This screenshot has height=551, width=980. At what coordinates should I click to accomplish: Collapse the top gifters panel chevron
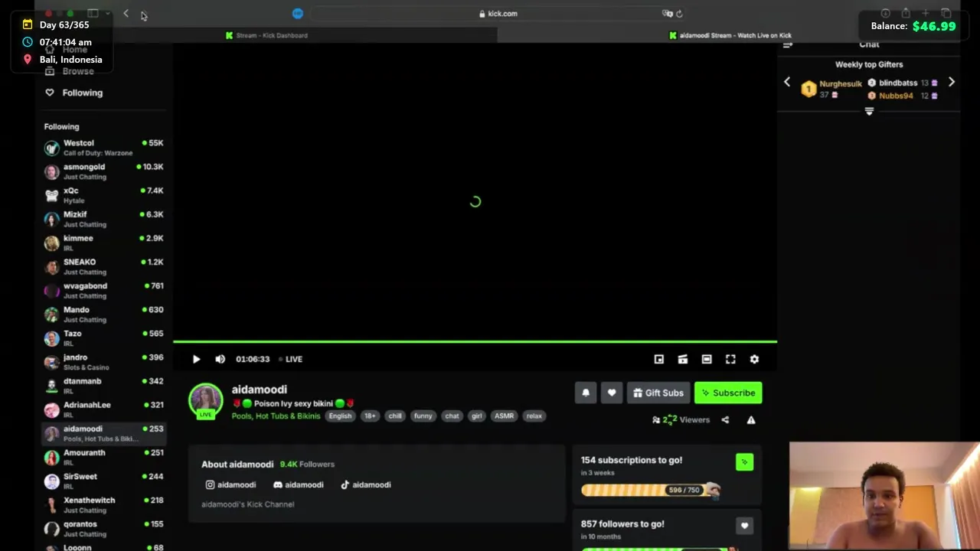(869, 112)
